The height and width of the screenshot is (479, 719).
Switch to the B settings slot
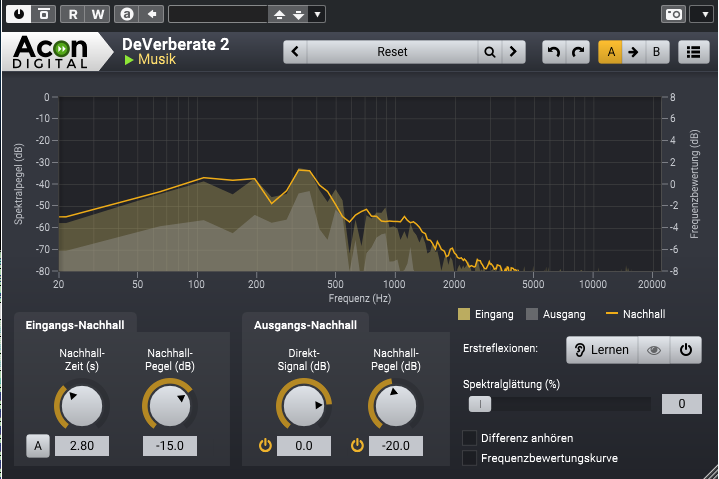[656, 52]
